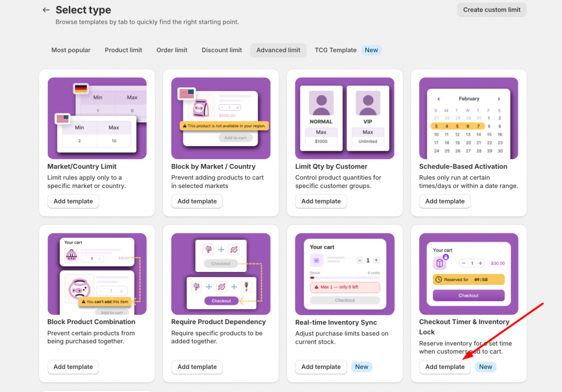Switch to the Most popular tab
The height and width of the screenshot is (392, 562).
click(71, 50)
